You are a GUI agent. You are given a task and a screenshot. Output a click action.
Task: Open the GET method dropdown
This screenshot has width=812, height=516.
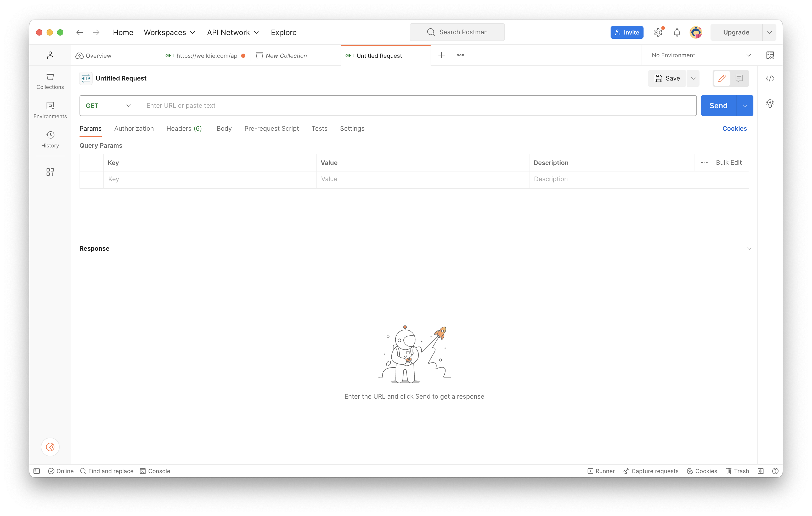pos(108,106)
